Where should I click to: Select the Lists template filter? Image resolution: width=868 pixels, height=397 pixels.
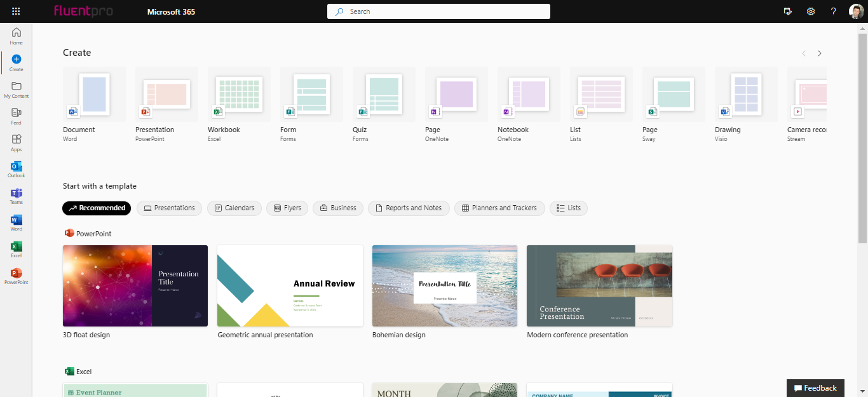(x=569, y=208)
